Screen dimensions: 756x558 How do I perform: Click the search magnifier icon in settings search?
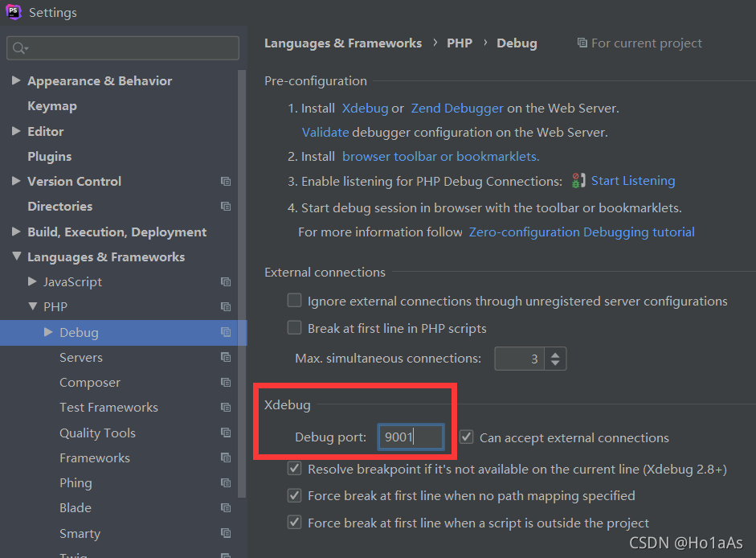point(20,48)
